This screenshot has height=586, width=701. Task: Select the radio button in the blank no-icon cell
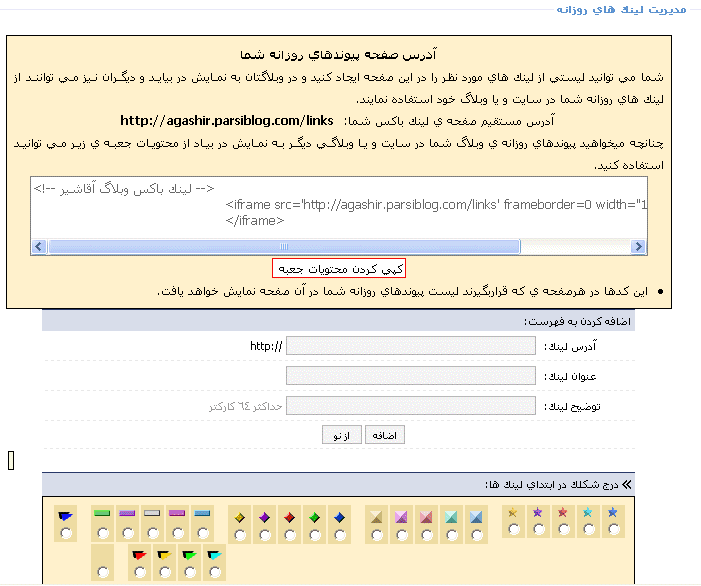coord(103,572)
